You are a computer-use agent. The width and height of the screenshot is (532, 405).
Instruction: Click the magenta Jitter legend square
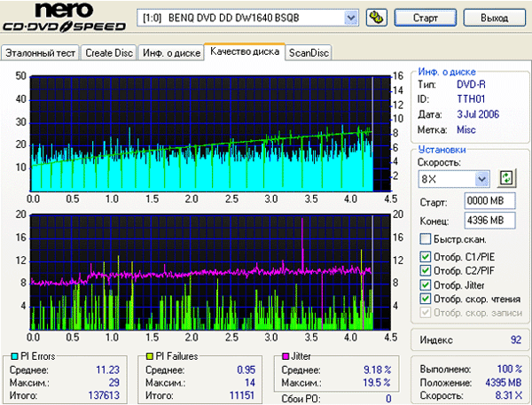286,355
